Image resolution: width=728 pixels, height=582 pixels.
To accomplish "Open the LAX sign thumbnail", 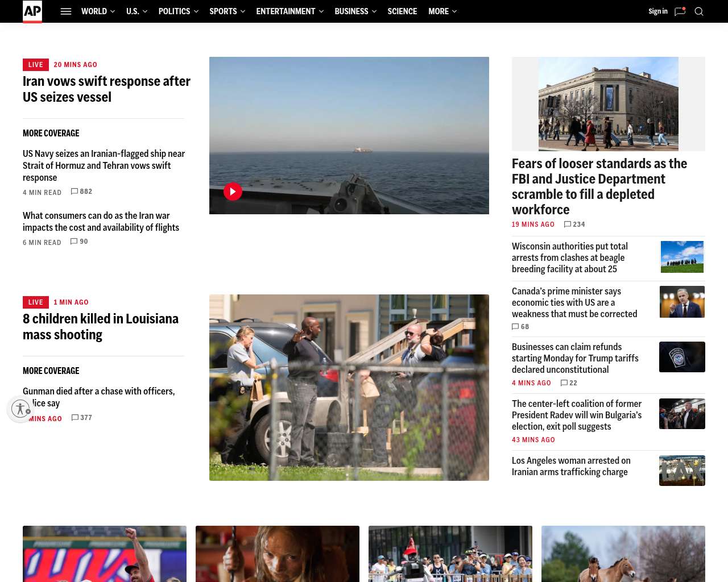I will 682,471.
